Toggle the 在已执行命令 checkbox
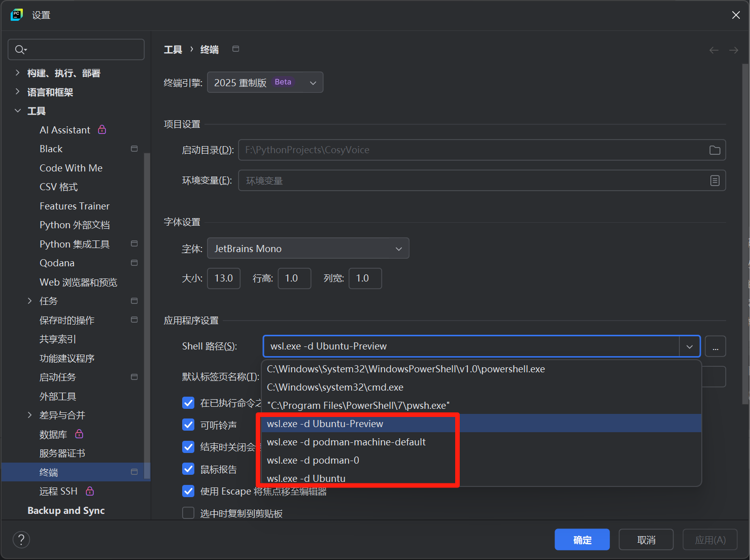The width and height of the screenshot is (750, 560). [x=188, y=403]
